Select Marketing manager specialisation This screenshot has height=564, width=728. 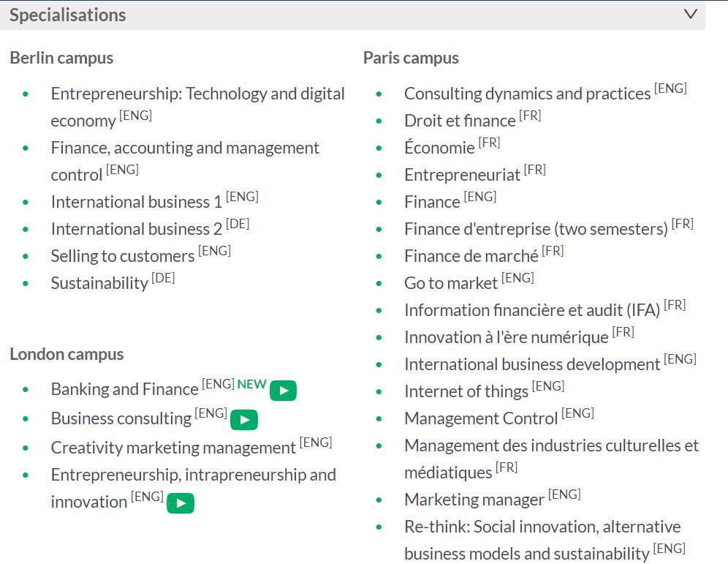tap(474, 500)
